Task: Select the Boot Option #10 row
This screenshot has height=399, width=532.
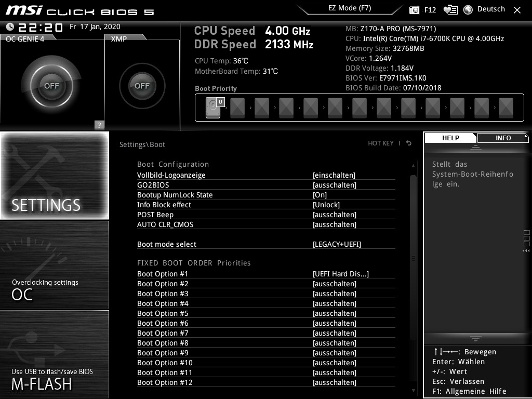Action: point(266,362)
